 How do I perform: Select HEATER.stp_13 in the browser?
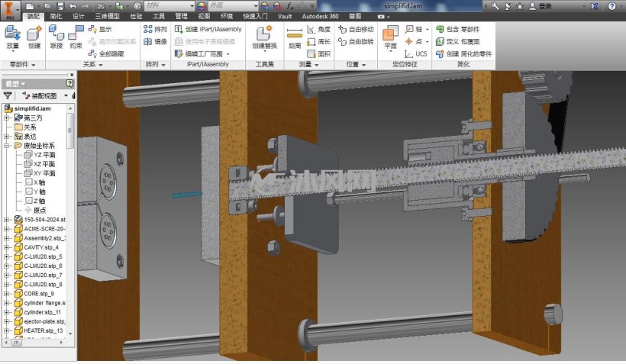(x=39, y=330)
